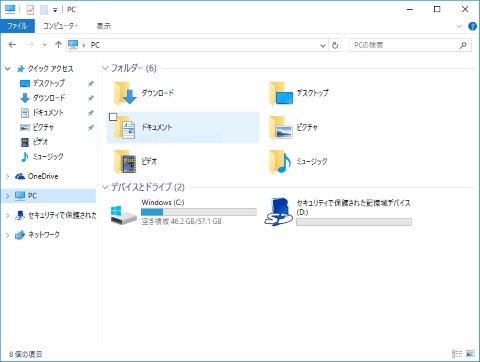This screenshot has width=480, height=362.
Task: Select the ドキュメント folder icon in main pane
Action: coord(125,128)
